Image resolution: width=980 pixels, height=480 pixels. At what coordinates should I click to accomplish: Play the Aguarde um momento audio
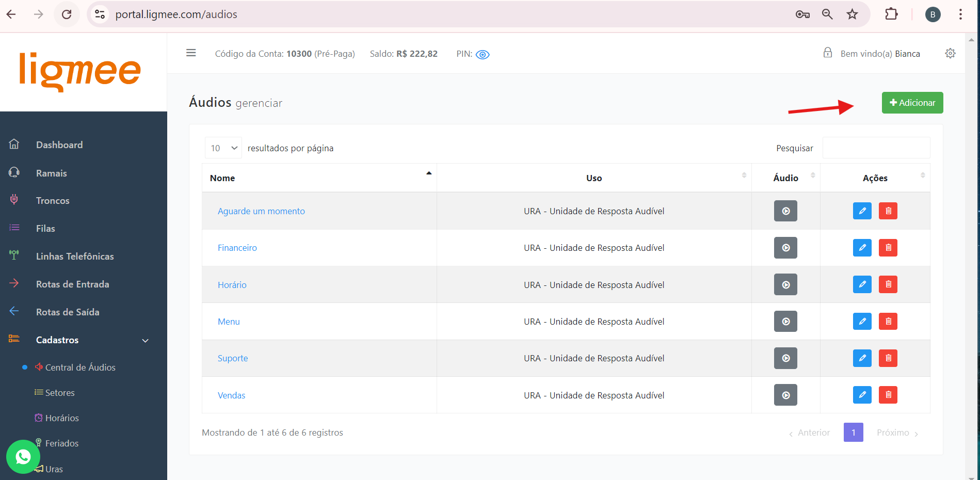pos(785,211)
